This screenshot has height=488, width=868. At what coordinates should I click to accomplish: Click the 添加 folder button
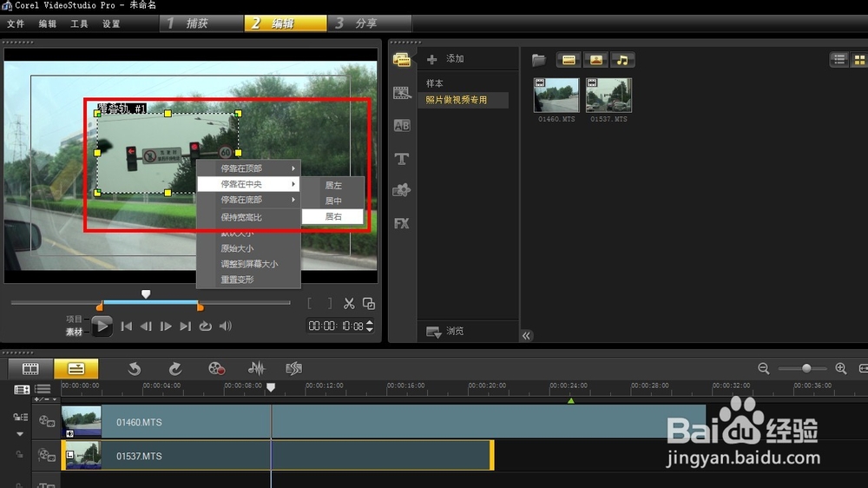tap(445, 59)
